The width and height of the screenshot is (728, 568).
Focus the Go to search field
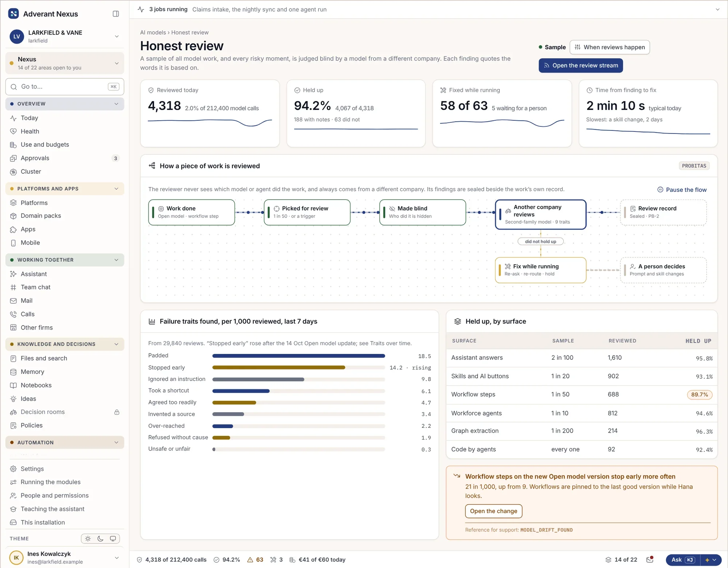click(x=65, y=87)
